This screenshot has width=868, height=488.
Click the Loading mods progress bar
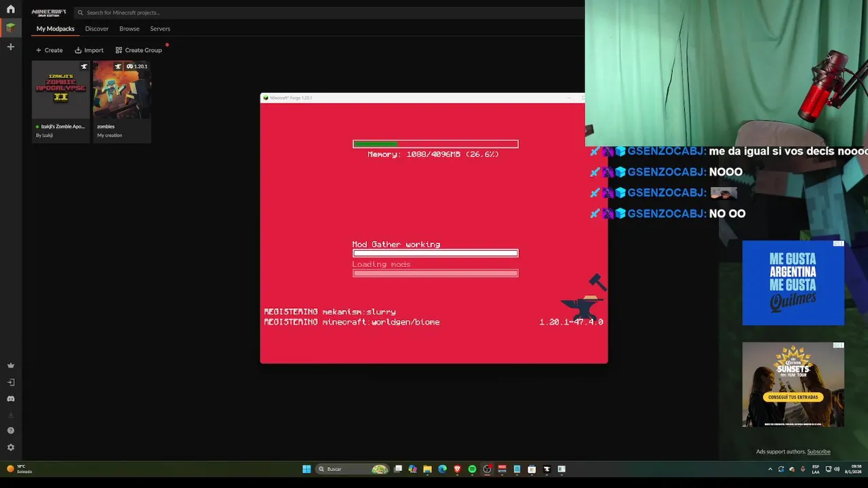click(435, 273)
